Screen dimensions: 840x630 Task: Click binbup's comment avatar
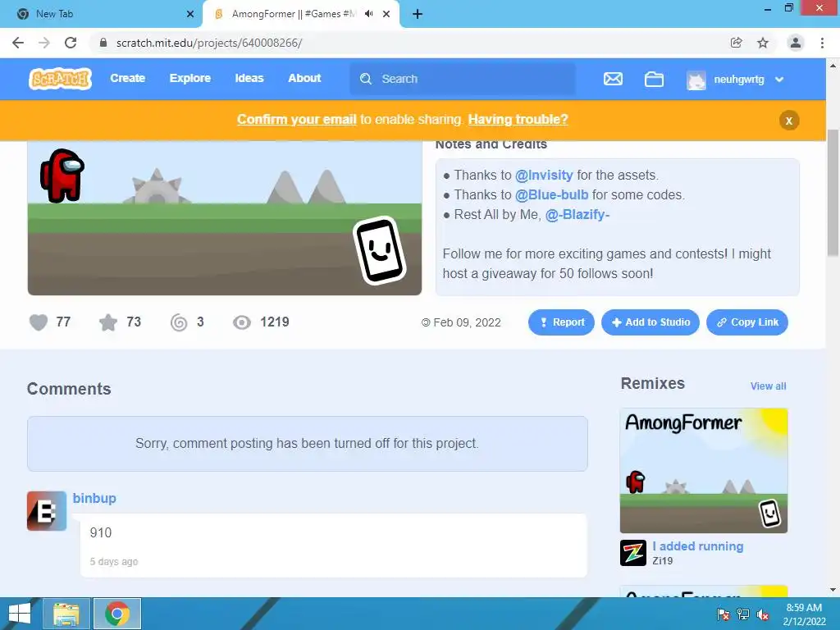click(47, 511)
